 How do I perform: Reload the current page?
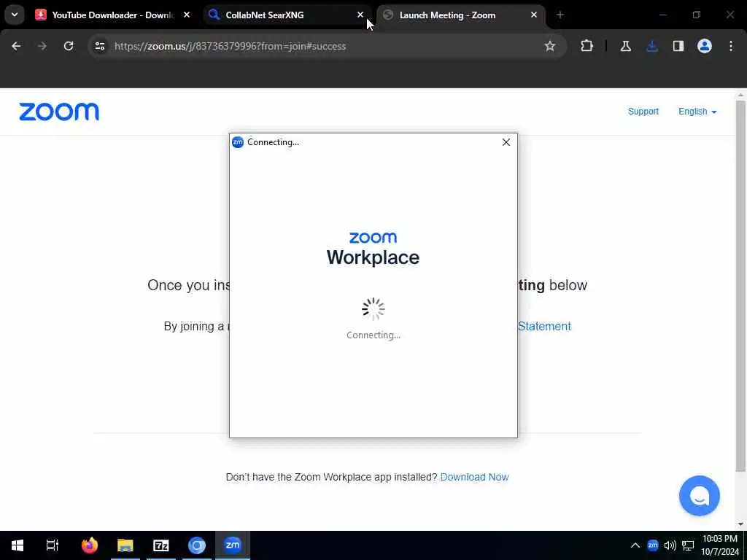[69, 46]
